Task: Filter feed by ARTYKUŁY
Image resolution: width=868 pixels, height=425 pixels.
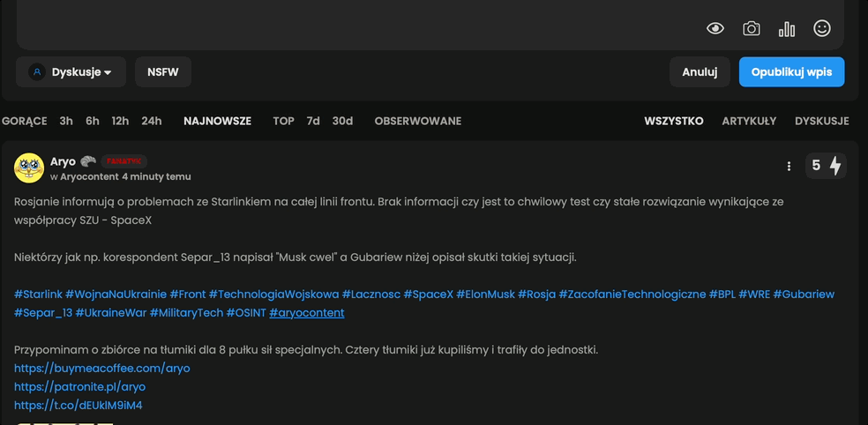Action: pos(749,121)
